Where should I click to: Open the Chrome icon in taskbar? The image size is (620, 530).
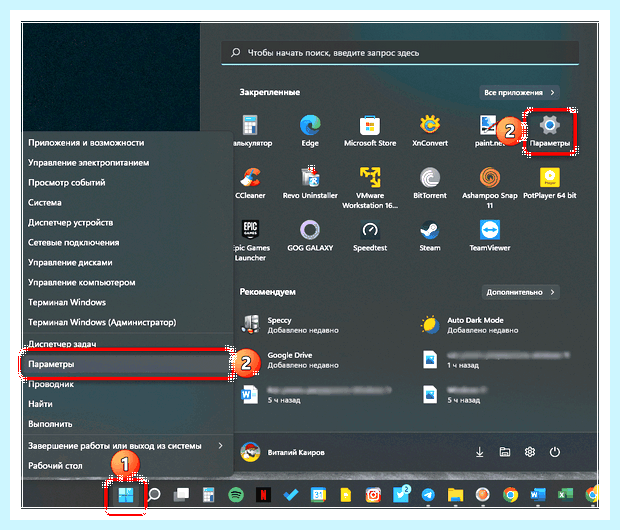(510, 494)
